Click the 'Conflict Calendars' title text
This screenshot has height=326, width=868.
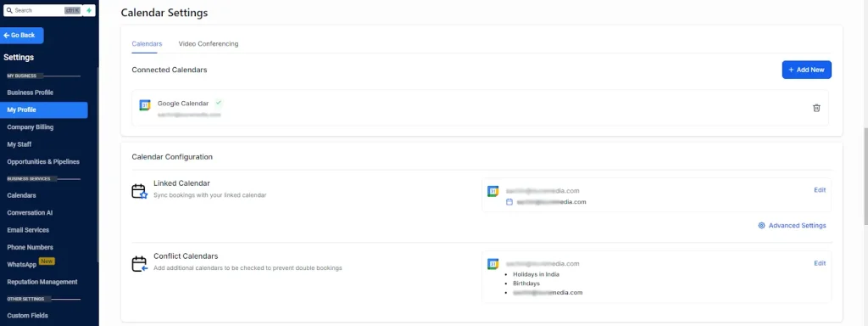(x=186, y=256)
